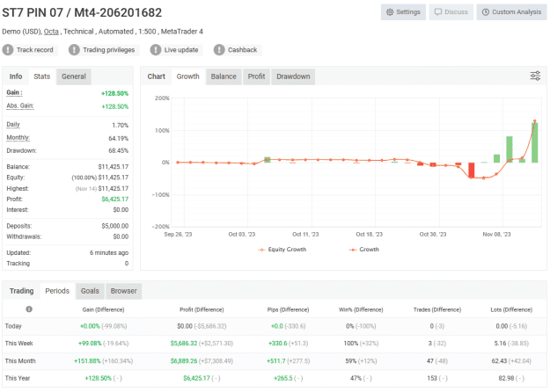Image resolution: width=550 pixels, height=392 pixels.
Task: Click the speech bubble icon in the Discuss button
Action: (x=438, y=12)
